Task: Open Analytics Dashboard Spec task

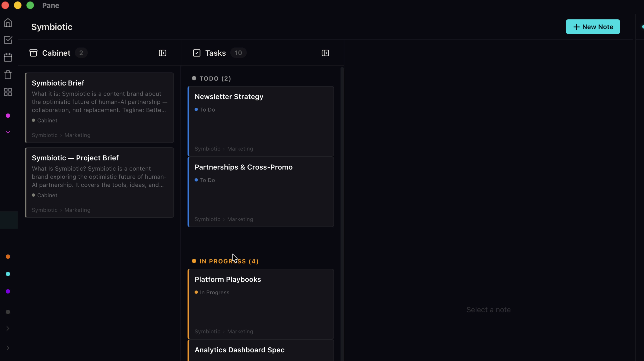Action: [x=261, y=350]
